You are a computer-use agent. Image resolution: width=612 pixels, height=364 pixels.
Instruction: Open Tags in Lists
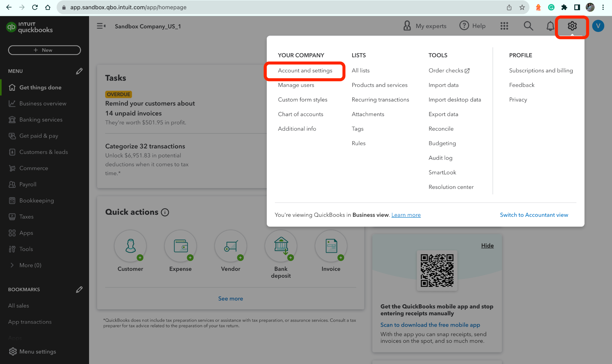(x=357, y=129)
